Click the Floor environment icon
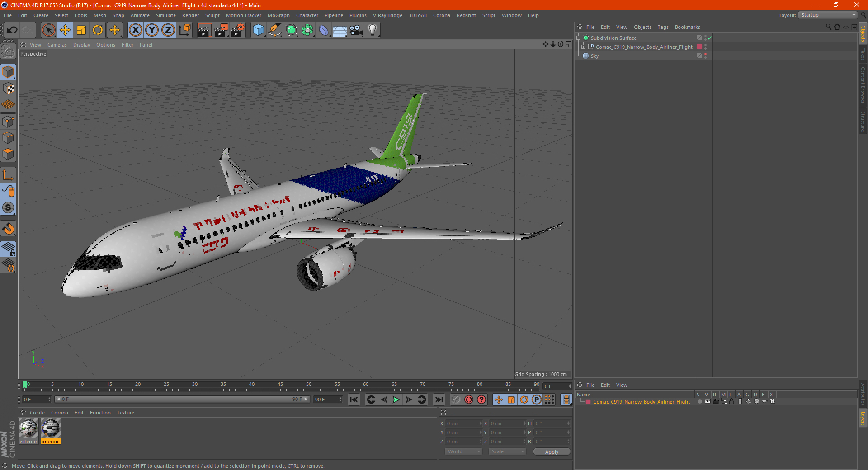The width and height of the screenshot is (868, 470). 340,30
